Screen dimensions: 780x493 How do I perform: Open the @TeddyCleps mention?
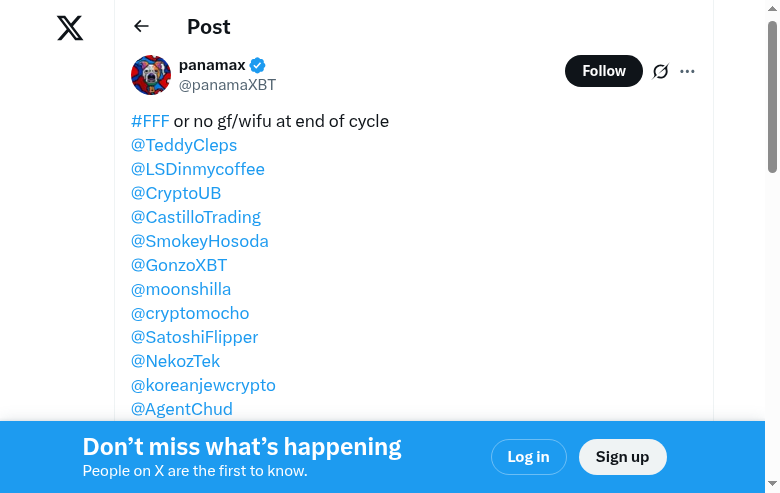tap(184, 145)
